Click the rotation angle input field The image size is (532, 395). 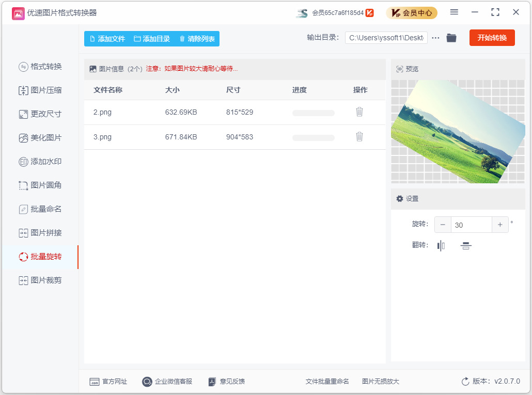(x=471, y=225)
